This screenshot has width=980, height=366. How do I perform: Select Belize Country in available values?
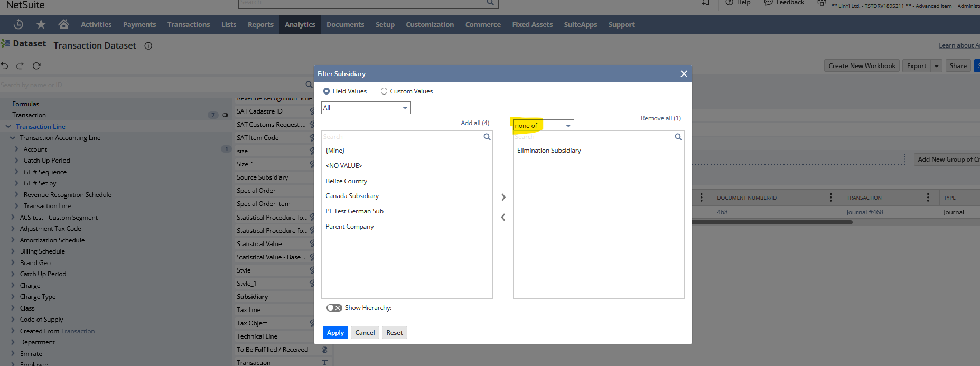tap(346, 181)
